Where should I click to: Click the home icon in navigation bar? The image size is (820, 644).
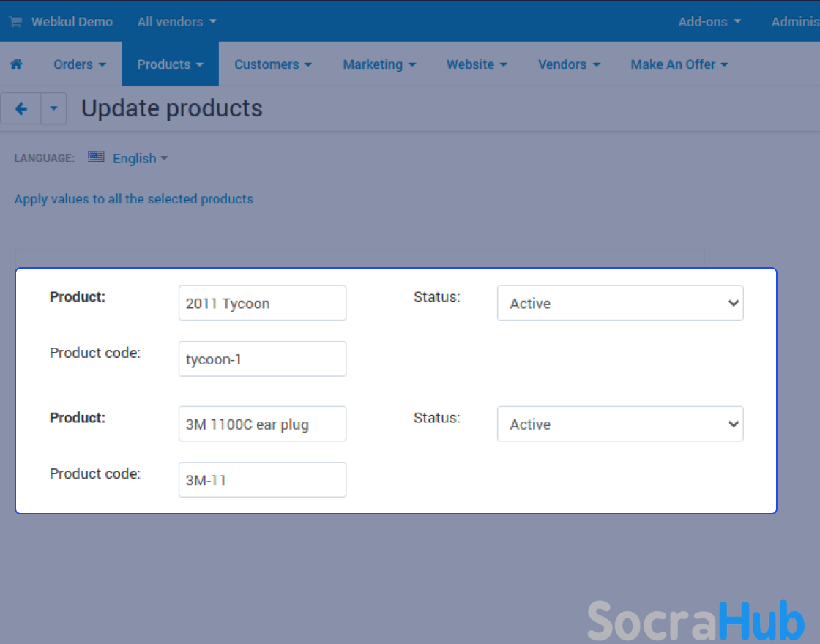pos(16,64)
